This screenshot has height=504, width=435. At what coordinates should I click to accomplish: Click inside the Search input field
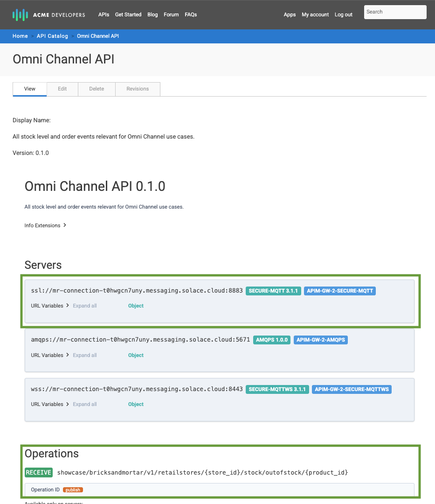click(x=395, y=12)
